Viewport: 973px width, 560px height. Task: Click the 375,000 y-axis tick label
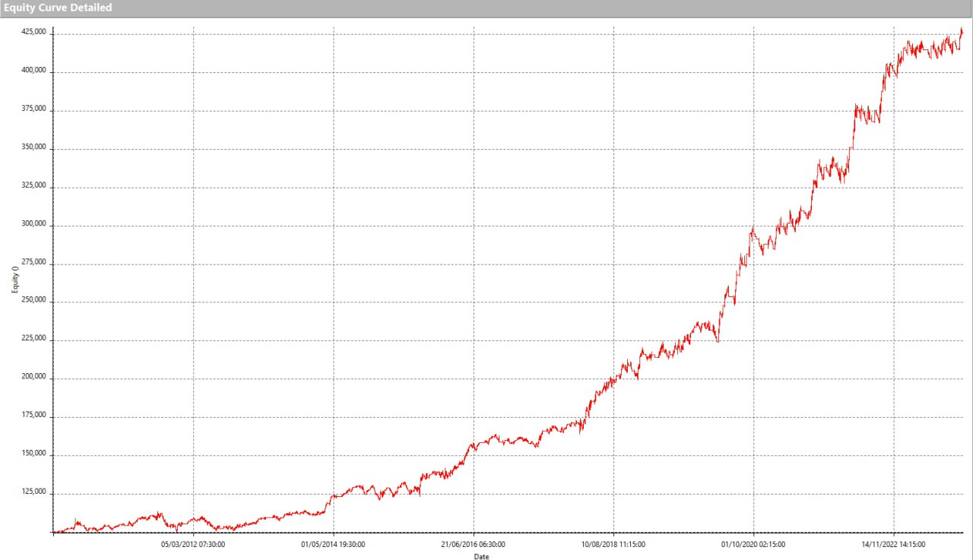tap(33, 109)
